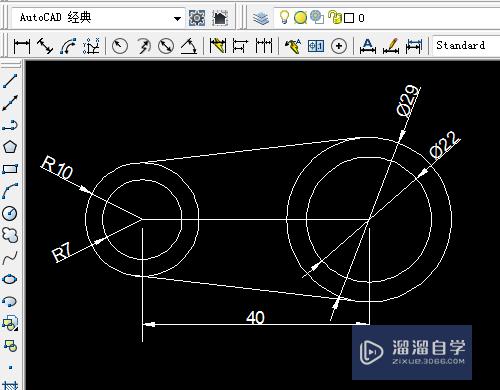500x390 pixels.
Task: Select the Dimension Edit tool
Action: tap(368, 46)
